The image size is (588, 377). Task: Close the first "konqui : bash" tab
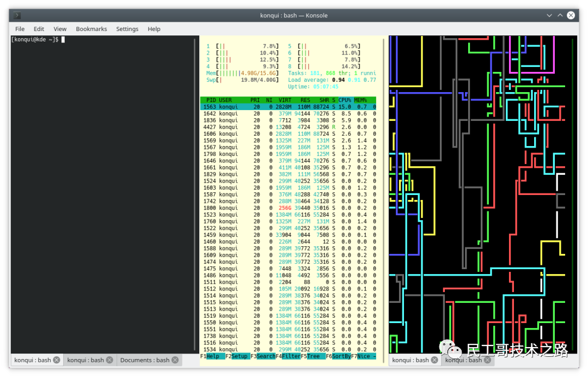(x=56, y=360)
